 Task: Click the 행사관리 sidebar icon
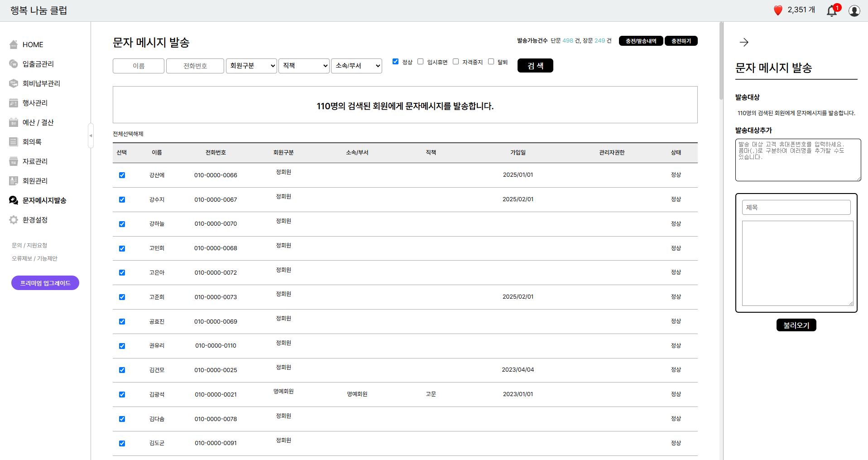point(14,103)
